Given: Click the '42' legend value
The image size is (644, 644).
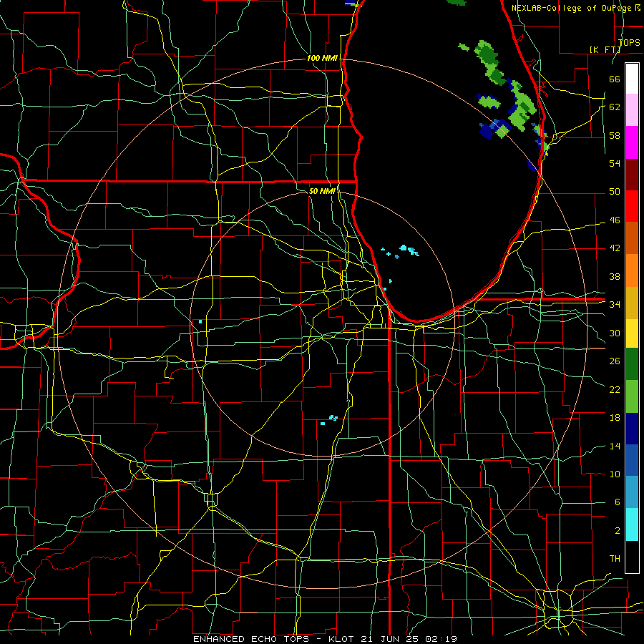Looking at the screenshot, I should point(615,248).
